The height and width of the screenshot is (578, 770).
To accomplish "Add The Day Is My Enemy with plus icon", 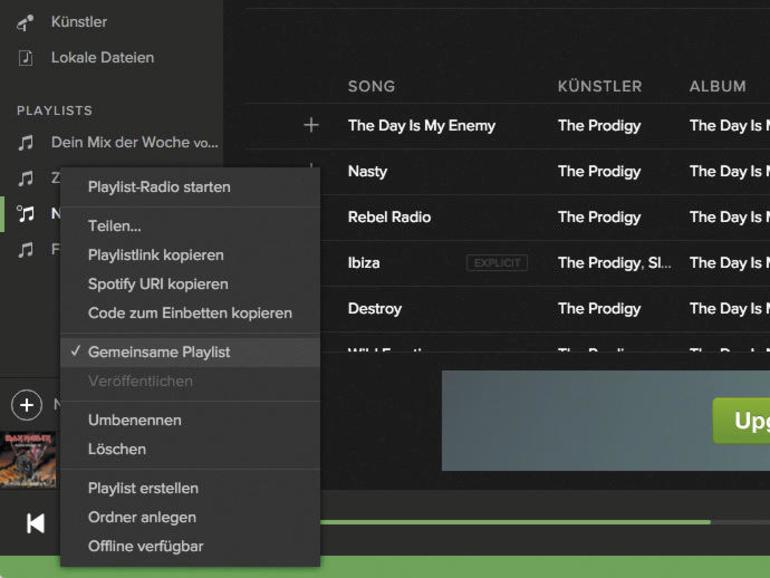I will coord(311,125).
